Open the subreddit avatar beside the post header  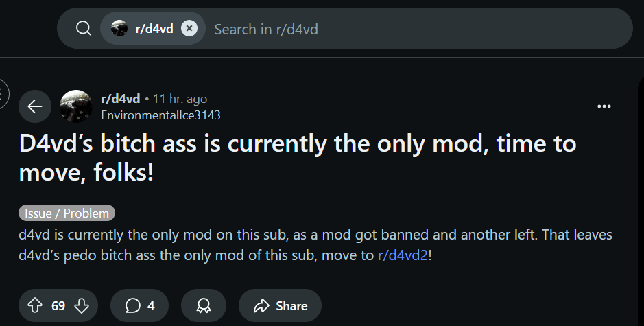click(x=76, y=106)
